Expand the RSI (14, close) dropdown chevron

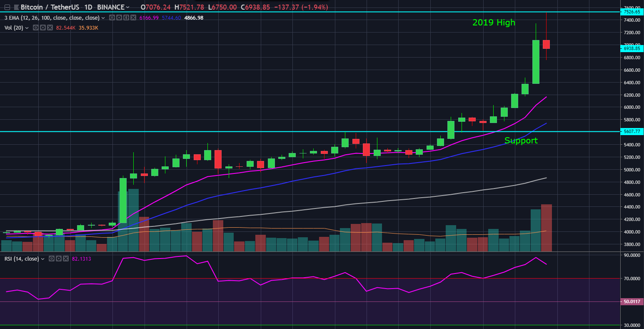(x=43, y=259)
